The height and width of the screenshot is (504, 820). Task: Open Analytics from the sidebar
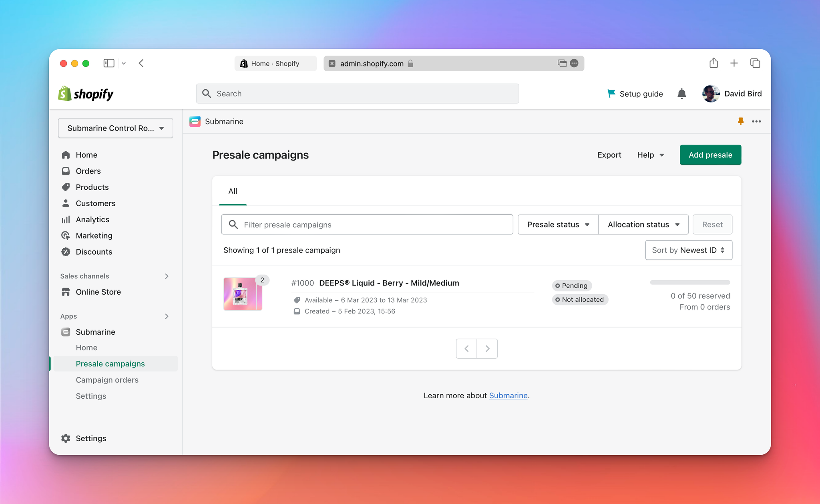click(92, 219)
